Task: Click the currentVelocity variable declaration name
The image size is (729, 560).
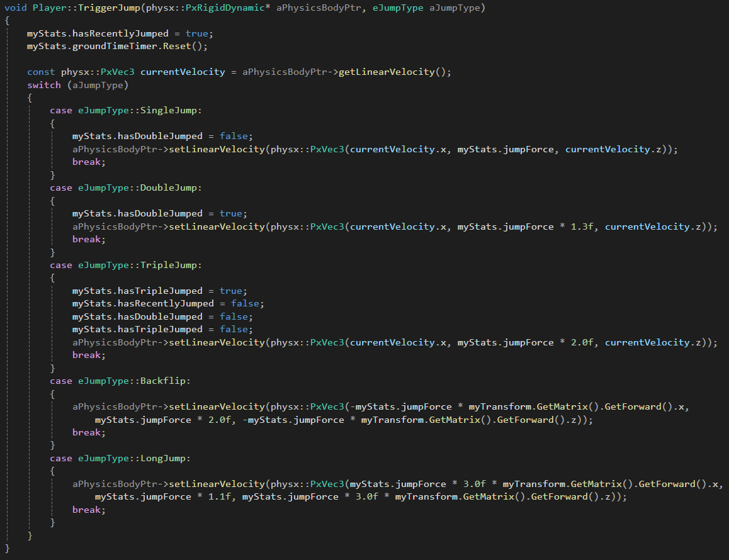Action: click(x=183, y=72)
